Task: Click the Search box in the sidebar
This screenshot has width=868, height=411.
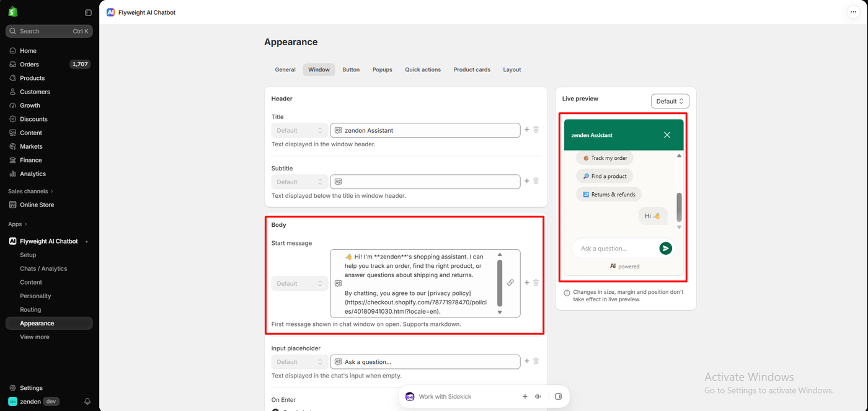Action: 50,31
